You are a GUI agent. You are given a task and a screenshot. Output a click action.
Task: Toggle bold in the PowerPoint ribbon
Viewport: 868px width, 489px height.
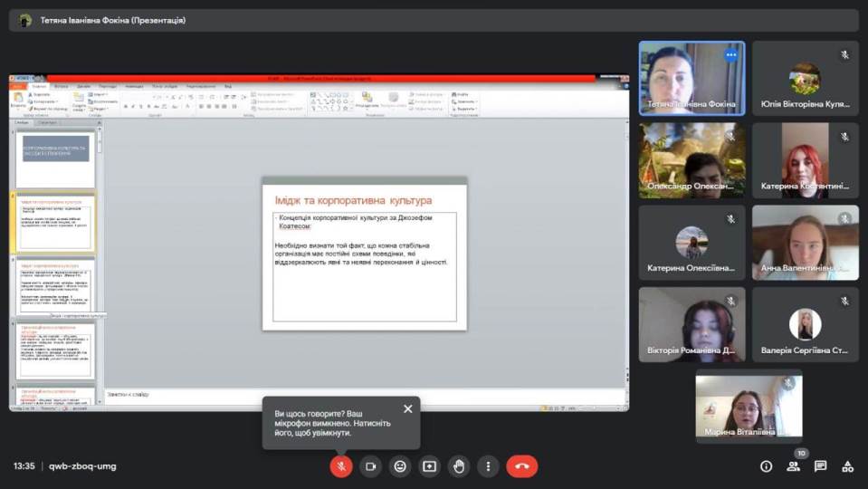[x=126, y=106]
